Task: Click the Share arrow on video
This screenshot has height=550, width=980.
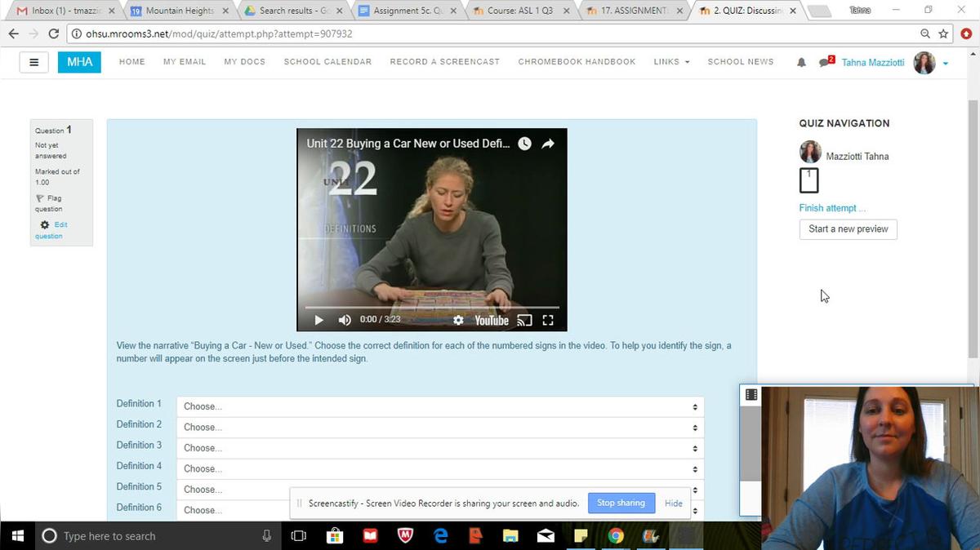Action: pyautogui.click(x=548, y=144)
